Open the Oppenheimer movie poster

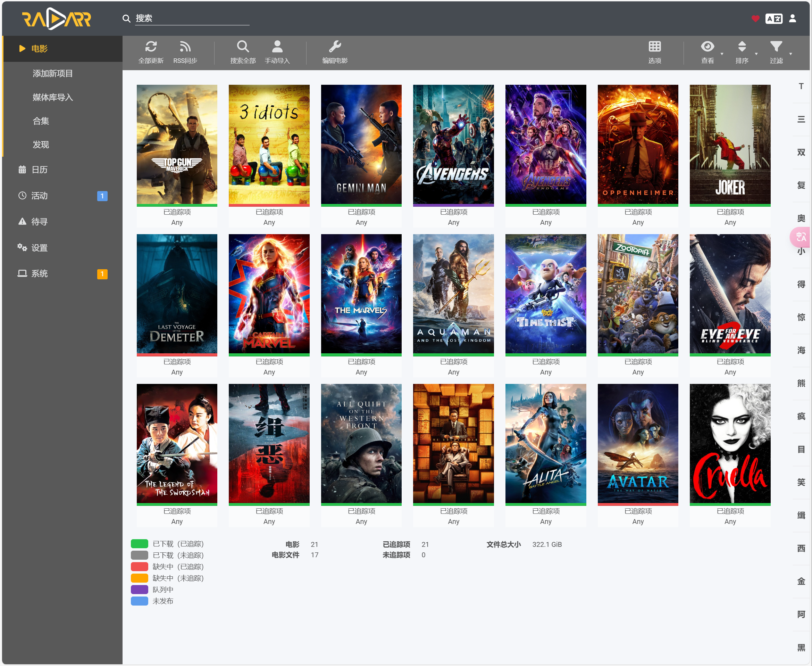638,144
